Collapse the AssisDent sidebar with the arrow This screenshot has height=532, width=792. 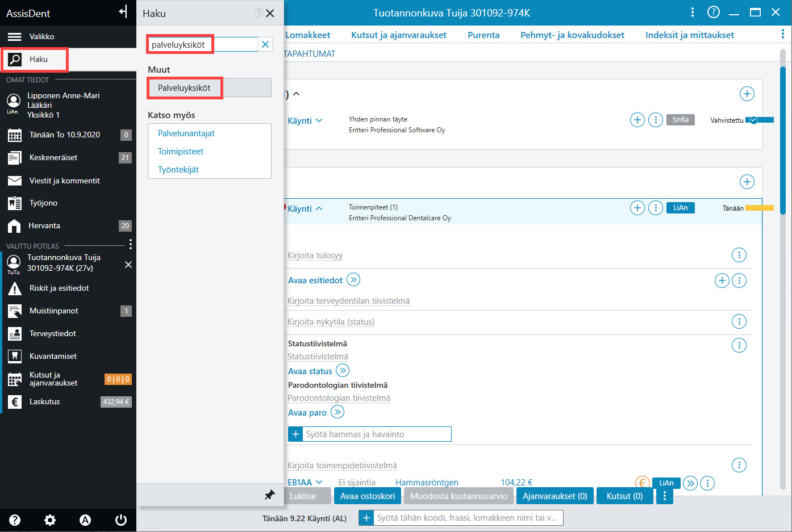123,12
